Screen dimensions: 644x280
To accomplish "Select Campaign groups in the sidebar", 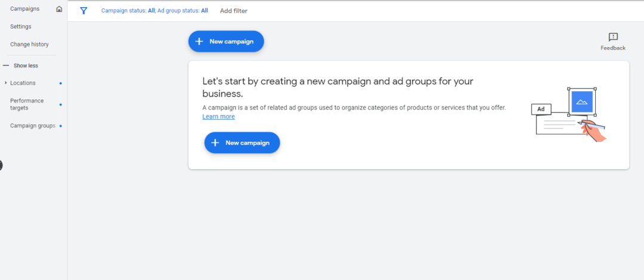I will pos(33,126).
